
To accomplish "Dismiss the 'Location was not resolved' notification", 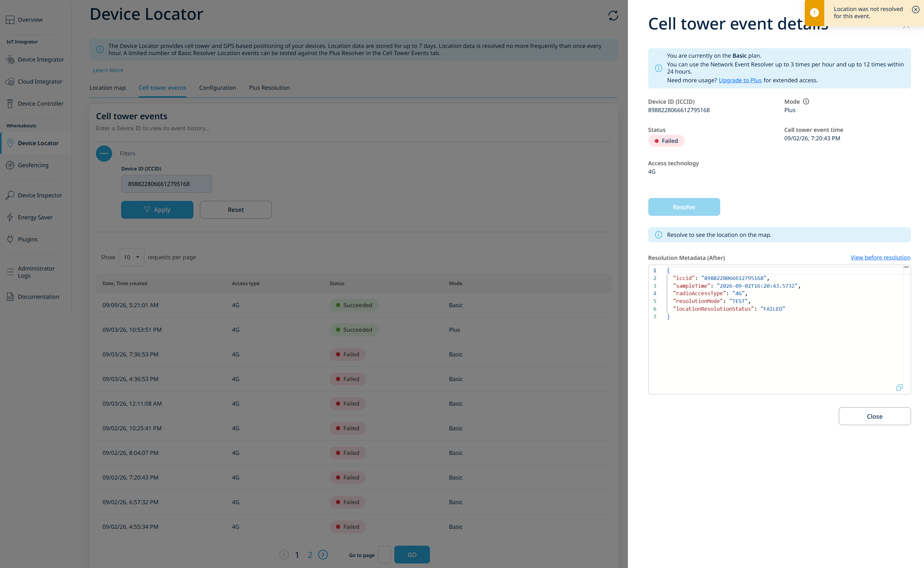I will (915, 9).
